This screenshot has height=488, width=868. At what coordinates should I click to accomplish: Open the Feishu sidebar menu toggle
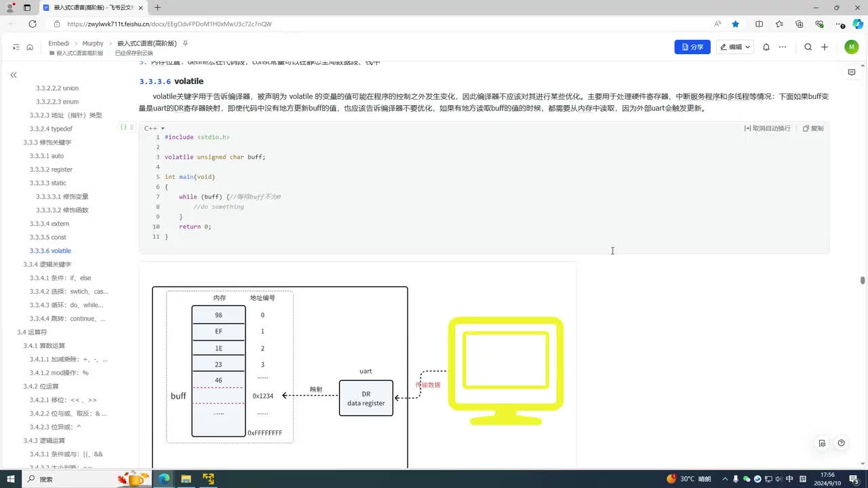point(16,47)
